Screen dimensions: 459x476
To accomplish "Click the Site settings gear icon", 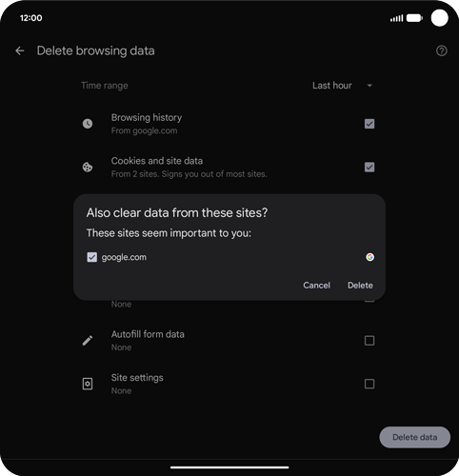I will click(x=88, y=384).
